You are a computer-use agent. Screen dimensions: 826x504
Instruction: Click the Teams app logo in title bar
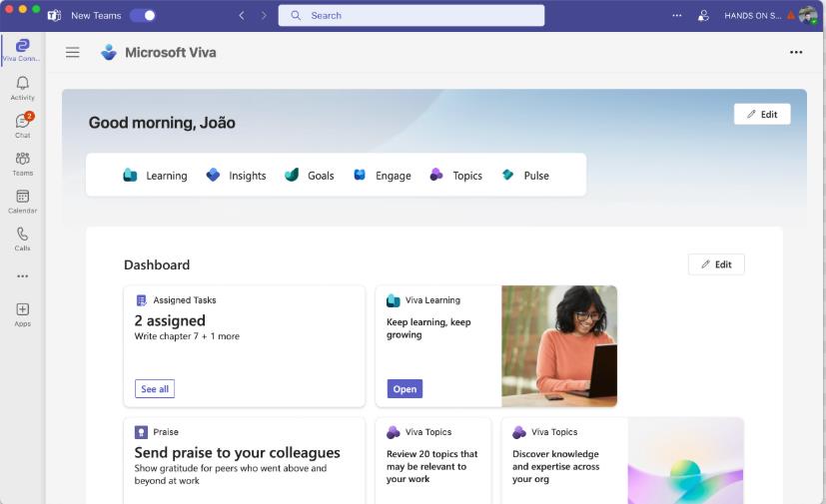click(54, 15)
